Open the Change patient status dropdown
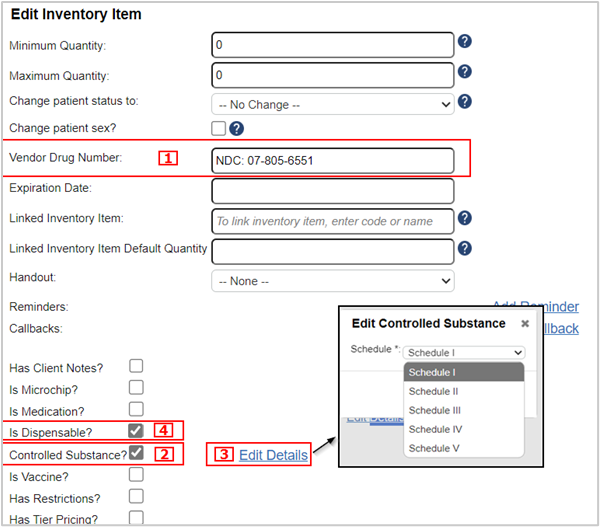The image size is (600, 527). (333, 103)
